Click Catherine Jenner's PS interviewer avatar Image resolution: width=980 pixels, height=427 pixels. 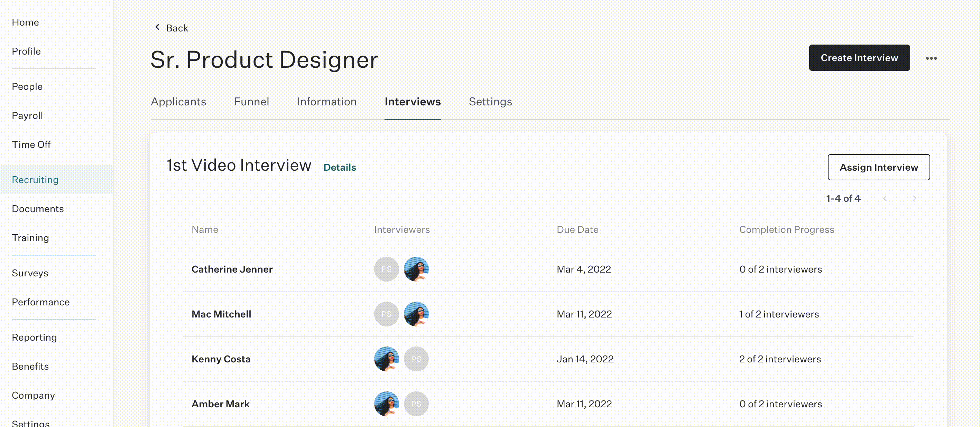(386, 269)
